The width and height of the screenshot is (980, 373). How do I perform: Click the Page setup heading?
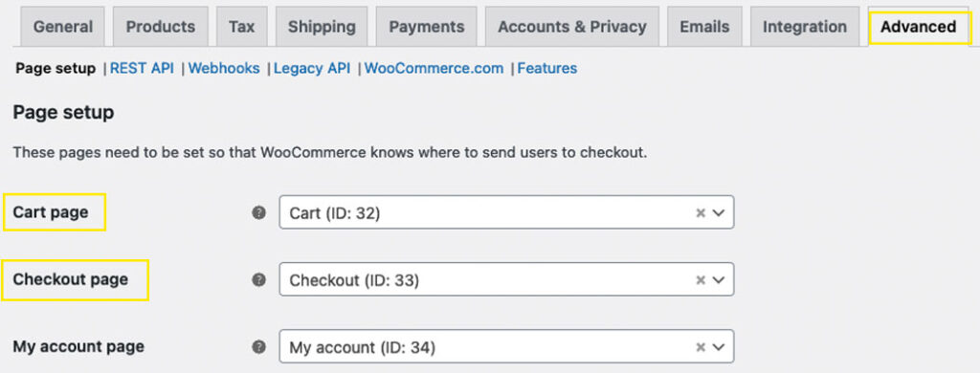click(64, 113)
